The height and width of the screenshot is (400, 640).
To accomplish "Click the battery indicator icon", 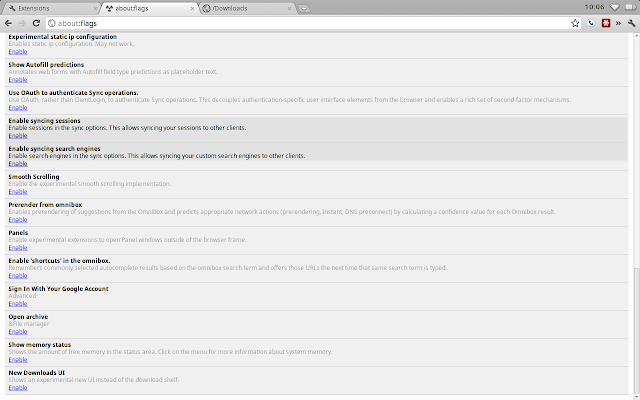I will [631, 7].
